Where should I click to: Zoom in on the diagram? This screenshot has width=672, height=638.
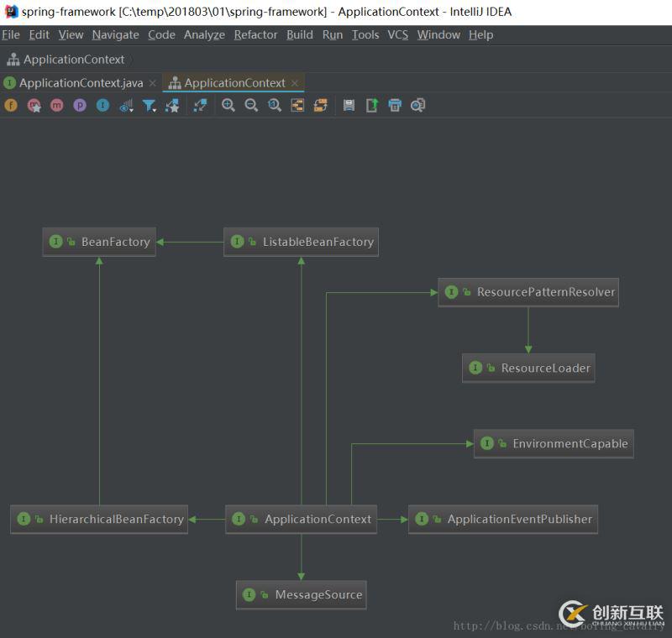click(x=228, y=105)
